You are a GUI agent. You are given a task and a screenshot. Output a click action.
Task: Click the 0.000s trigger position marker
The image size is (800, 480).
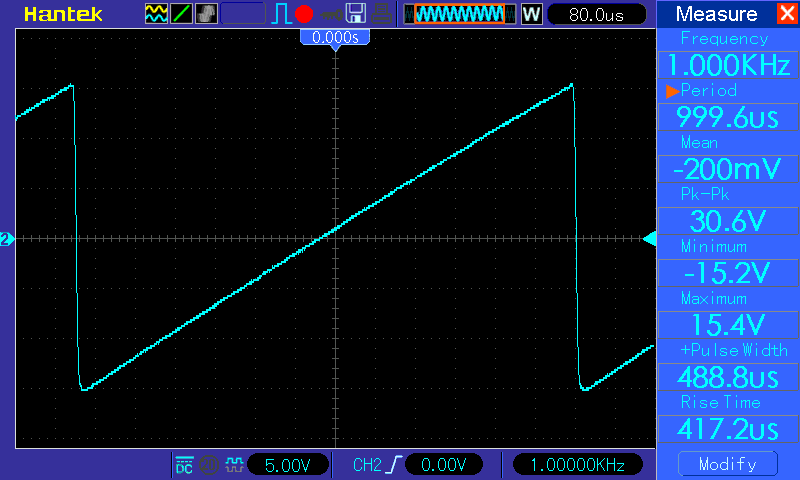coord(335,37)
